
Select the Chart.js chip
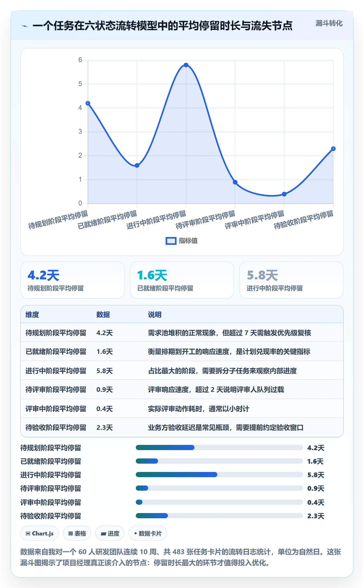[40, 533]
